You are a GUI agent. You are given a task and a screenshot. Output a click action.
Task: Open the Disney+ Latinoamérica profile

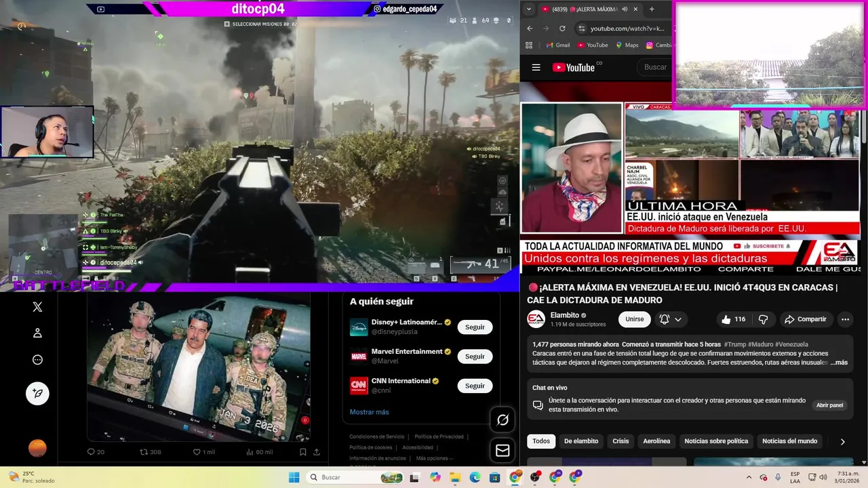pos(407,323)
